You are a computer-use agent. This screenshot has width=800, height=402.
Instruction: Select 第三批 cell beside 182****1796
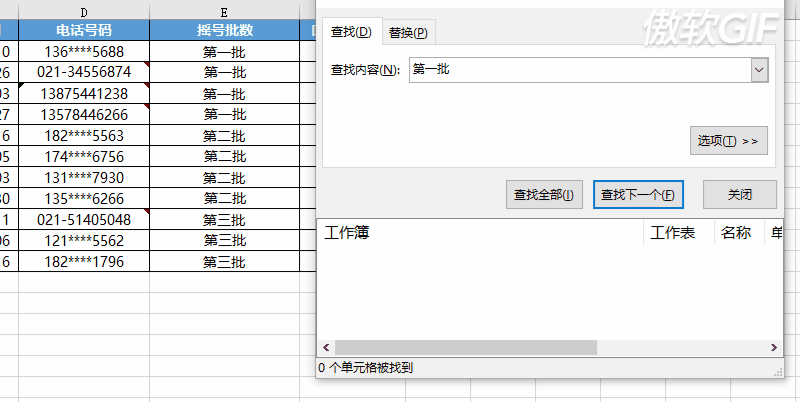[224, 262]
